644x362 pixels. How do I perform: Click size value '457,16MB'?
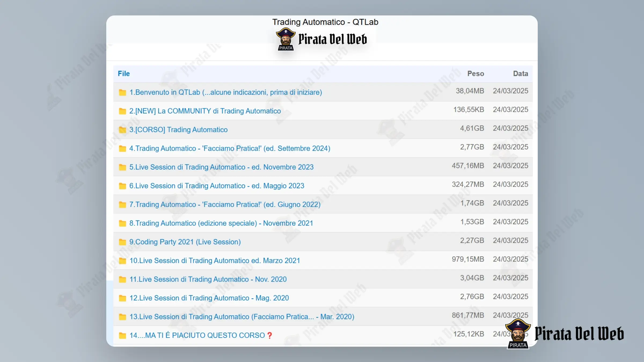[468, 166]
